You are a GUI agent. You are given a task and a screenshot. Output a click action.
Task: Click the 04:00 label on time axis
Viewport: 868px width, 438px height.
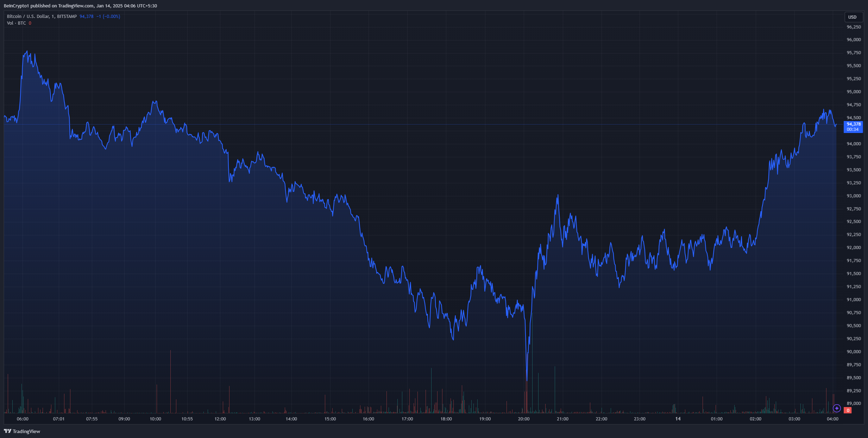tap(832, 419)
